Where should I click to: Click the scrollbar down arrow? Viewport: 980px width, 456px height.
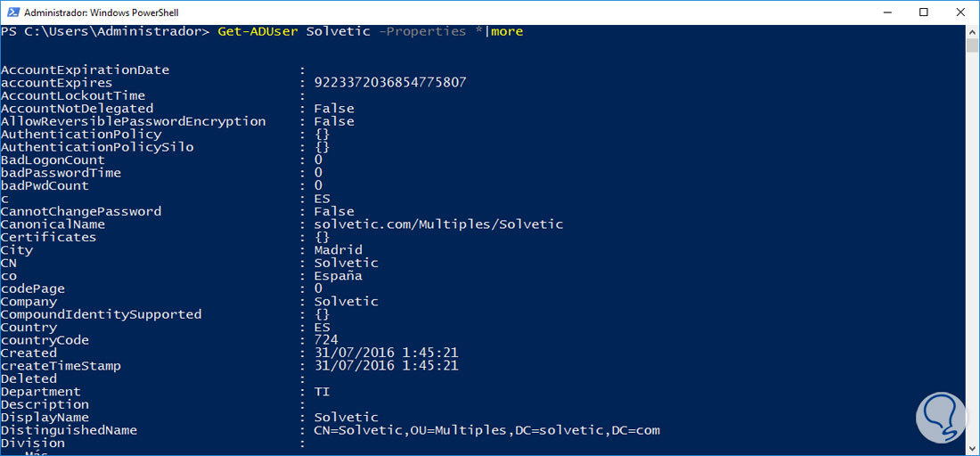tap(972, 448)
